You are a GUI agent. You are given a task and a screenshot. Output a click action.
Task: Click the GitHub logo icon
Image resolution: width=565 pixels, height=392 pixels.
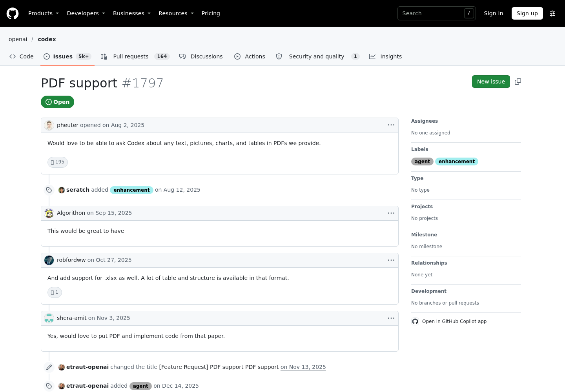pyautogui.click(x=13, y=13)
